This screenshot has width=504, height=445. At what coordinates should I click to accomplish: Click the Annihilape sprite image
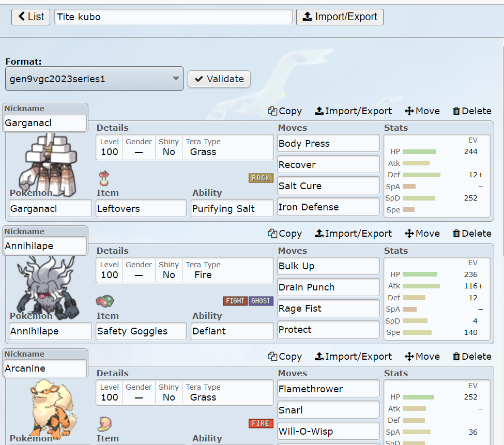[48, 288]
